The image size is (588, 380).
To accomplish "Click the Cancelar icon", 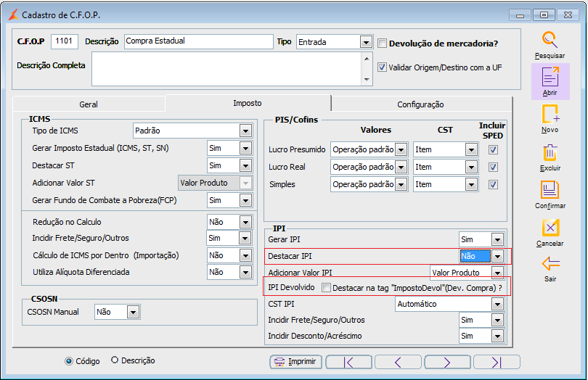I will point(550,228).
